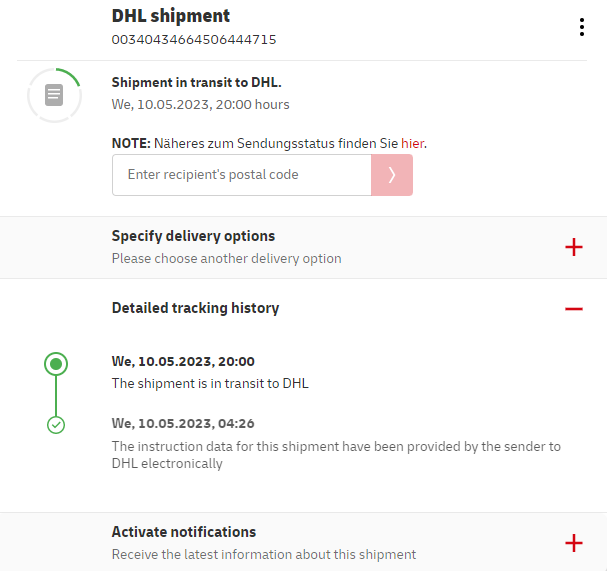Click 'Shipment in transit to DHL.' status text

(196, 82)
